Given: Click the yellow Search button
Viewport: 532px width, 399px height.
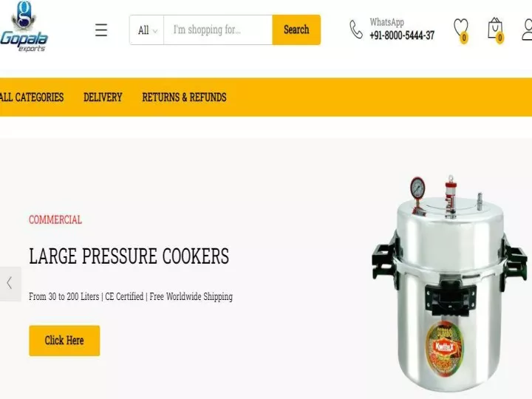Looking at the screenshot, I should 296,30.
